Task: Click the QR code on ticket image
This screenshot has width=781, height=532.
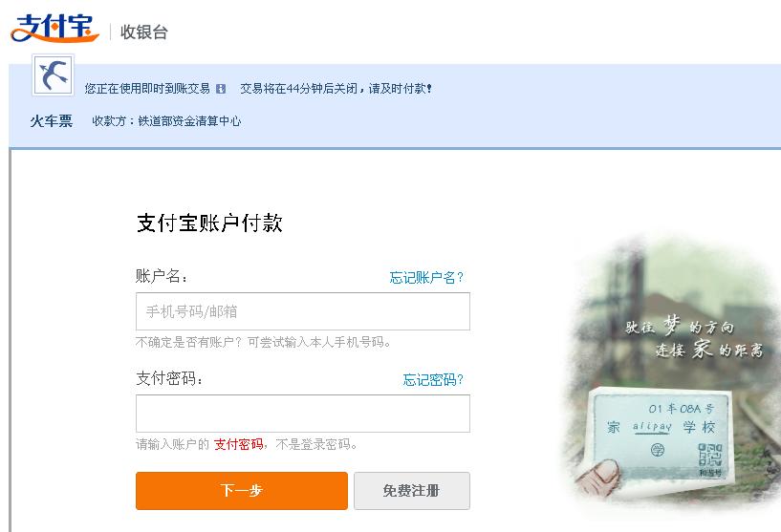Action: [x=709, y=457]
